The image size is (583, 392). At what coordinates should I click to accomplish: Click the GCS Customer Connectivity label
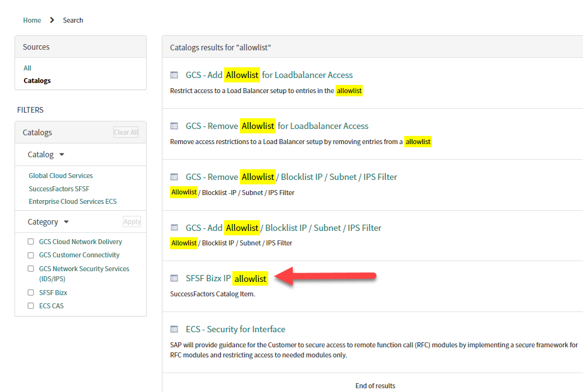[x=79, y=255]
